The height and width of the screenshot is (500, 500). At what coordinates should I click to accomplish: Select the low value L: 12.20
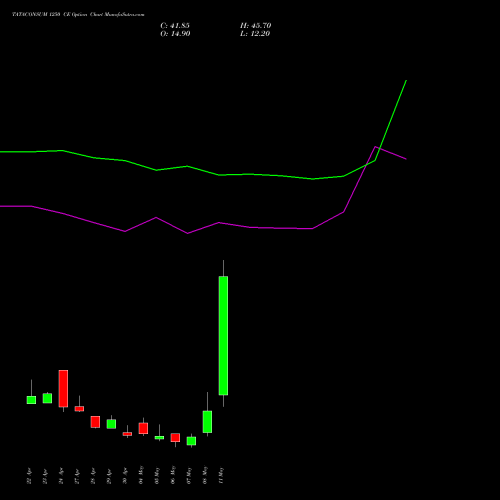[x=255, y=34]
